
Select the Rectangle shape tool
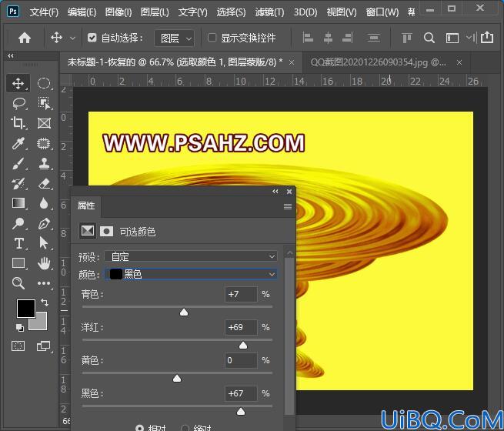18,263
